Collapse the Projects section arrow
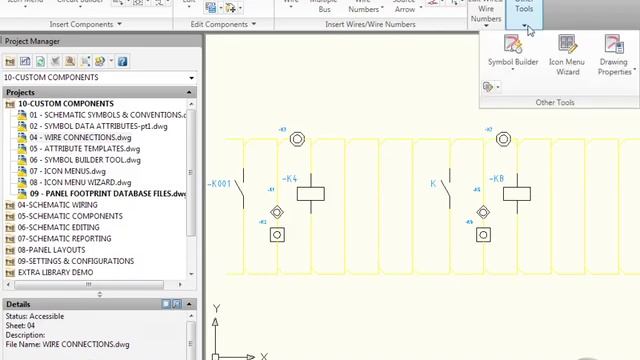This screenshot has height=360, width=640. (189, 92)
